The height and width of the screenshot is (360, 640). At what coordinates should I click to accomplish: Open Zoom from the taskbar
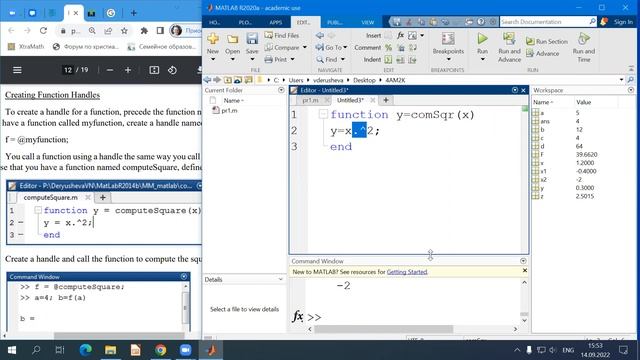coord(185,350)
